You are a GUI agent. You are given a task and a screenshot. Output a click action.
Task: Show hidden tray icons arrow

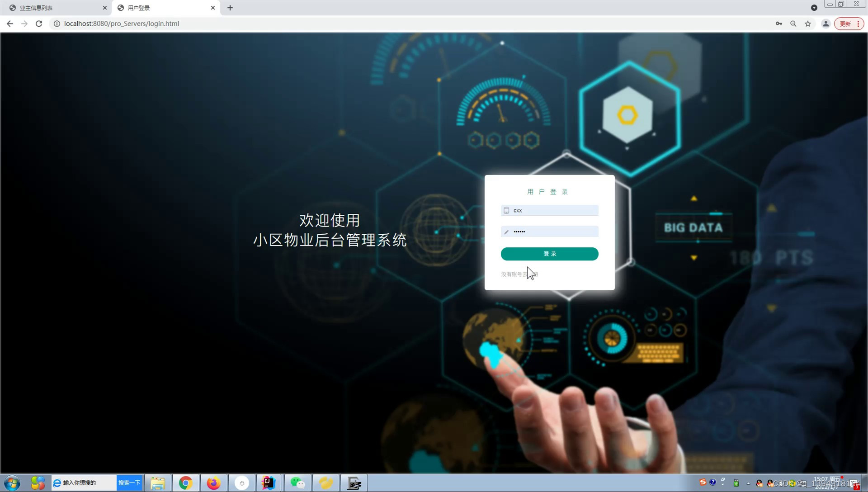[x=748, y=483]
